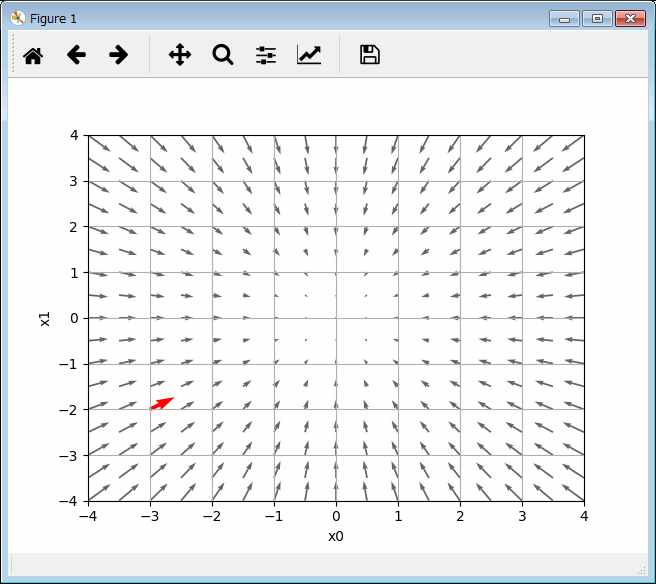Viewport: 656px width, 584px height.
Task: Click the toolbar's dotted drag handle
Action: pos(13,55)
